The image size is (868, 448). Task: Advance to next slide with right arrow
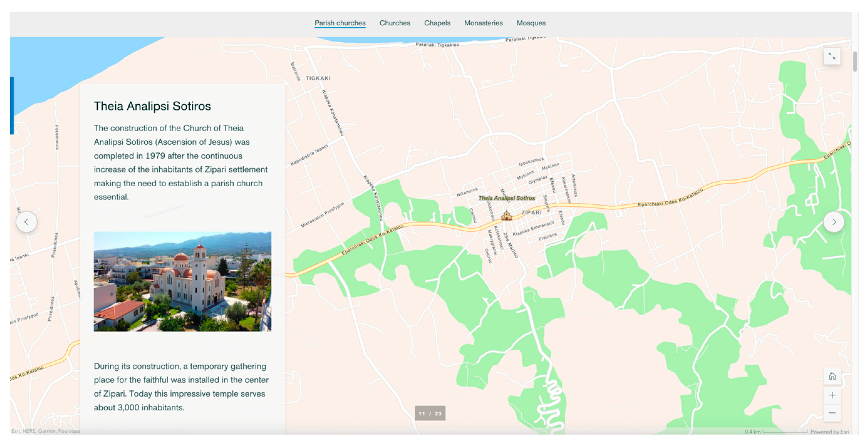834,222
